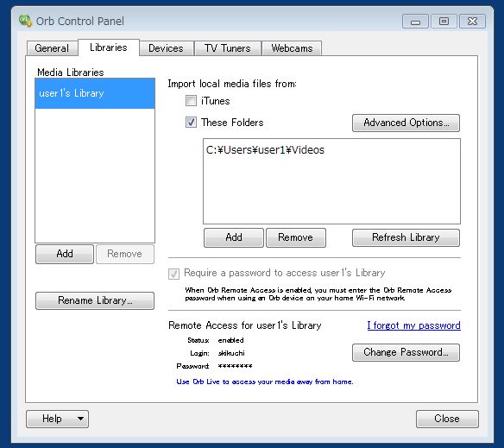Toggle the These Folders checkbox
504x448 pixels.
tap(191, 123)
